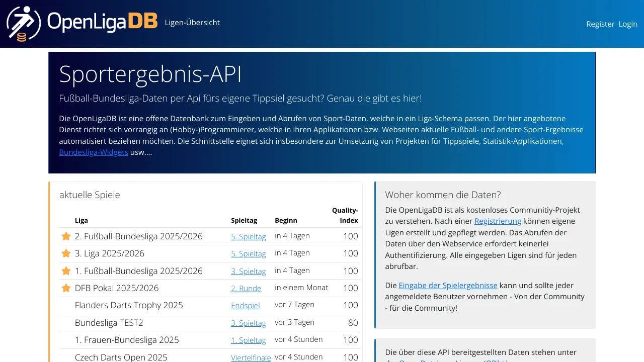Click 'in einem Monat' for DFB Pokal
This screenshot has width=644, height=362.
[x=301, y=288]
